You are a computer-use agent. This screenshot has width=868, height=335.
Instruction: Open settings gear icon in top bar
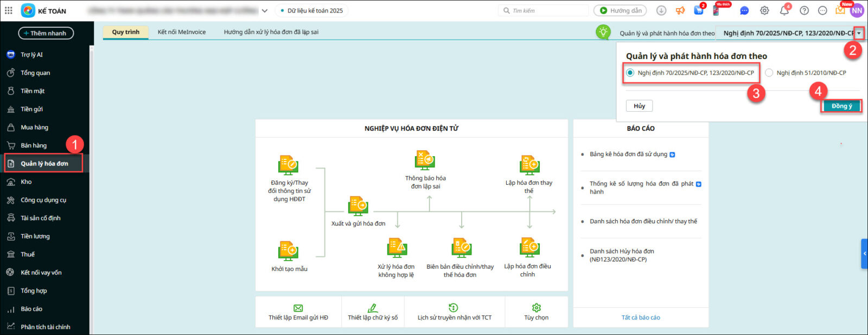764,11
